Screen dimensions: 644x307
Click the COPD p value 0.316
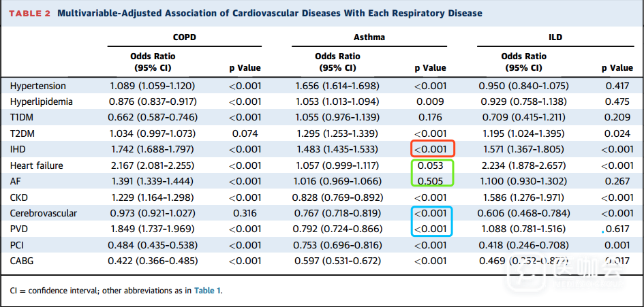tap(245, 213)
